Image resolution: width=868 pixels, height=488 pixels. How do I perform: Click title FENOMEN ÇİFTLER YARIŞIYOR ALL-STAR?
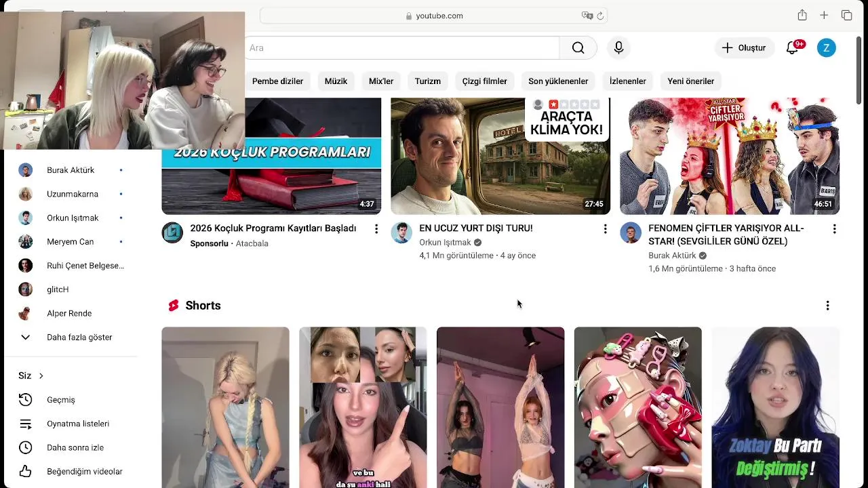coord(726,235)
